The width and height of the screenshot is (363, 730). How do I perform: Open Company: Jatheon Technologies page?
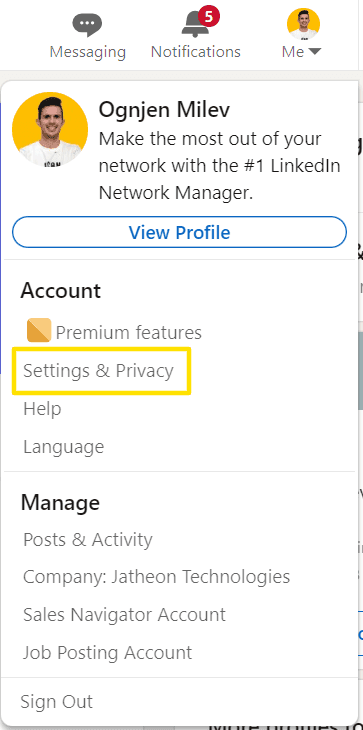(x=157, y=577)
